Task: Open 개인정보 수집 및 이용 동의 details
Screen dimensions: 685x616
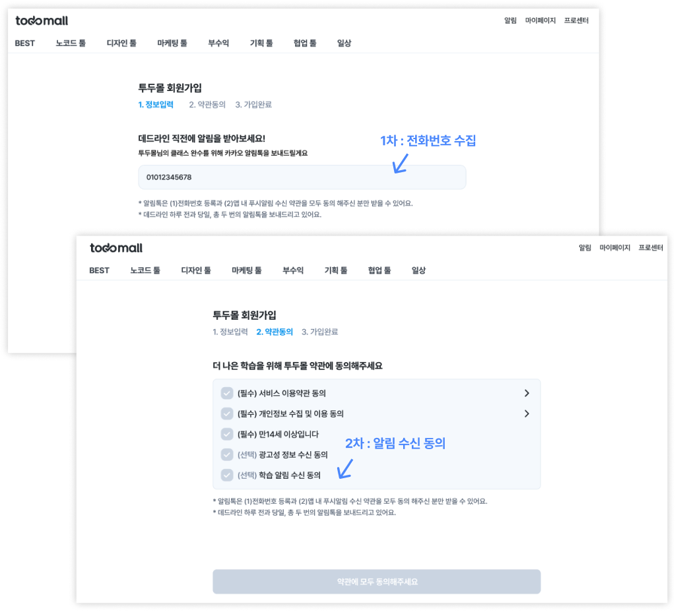Action: coord(527,414)
